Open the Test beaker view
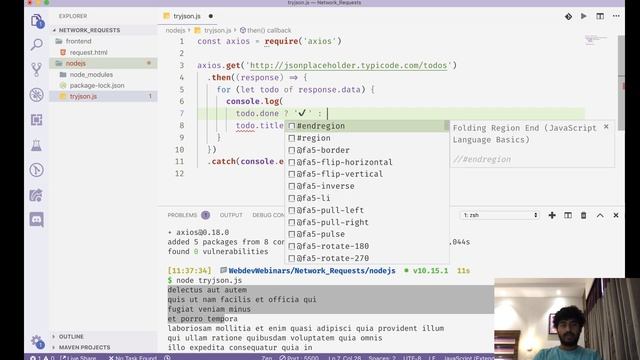640x360 pixels. (x=37, y=145)
